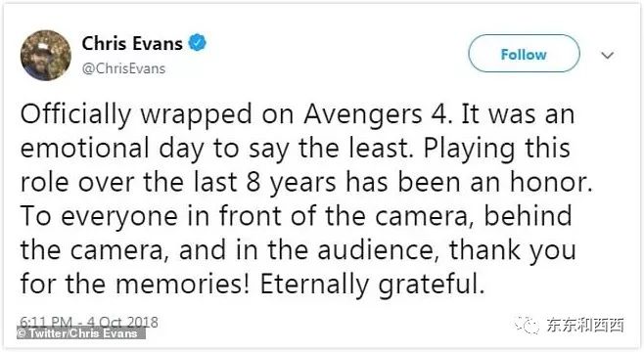The width and height of the screenshot is (644, 352).
Task: Click the © Twitter/Chris Evans credit label
Action: (x=81, y=333)
